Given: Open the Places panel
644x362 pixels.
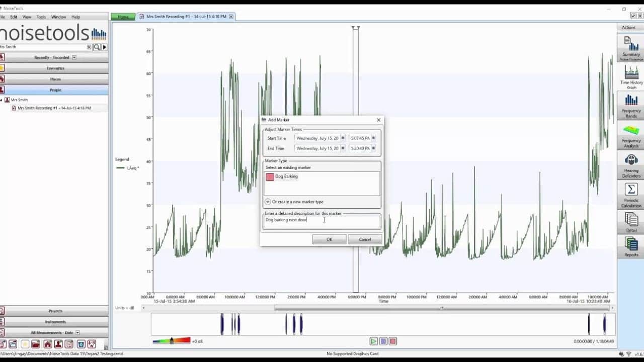Looking at the screenshot, I should pos(54,79).
